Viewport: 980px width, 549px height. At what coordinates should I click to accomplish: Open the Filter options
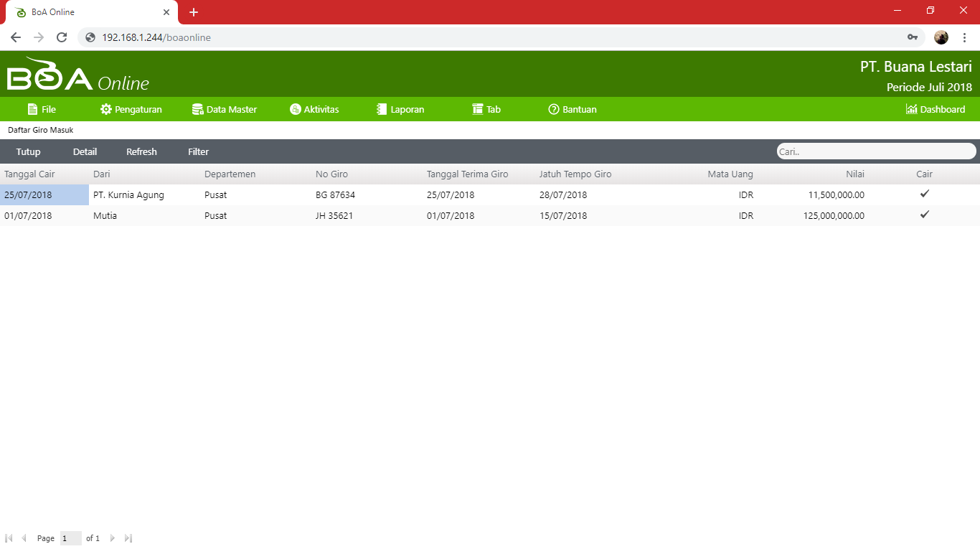(199, 151)
